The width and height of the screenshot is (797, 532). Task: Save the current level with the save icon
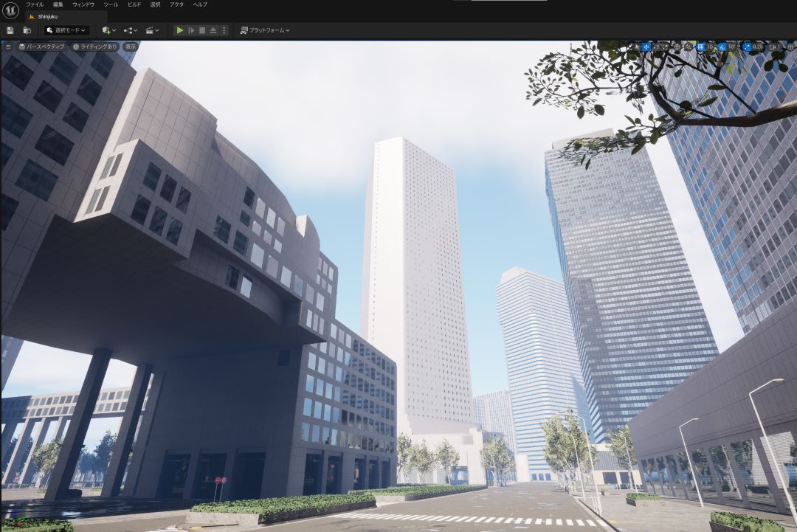pos(10,30)
